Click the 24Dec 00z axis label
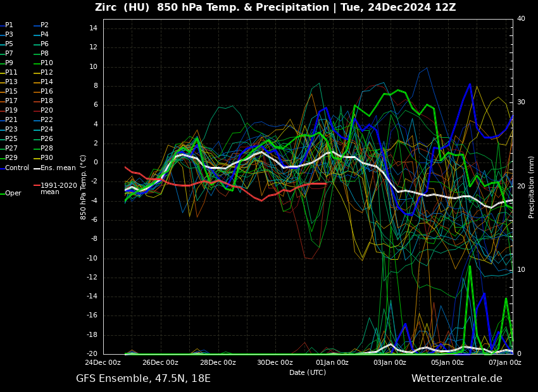Screen dimensions: 538x392 click(103, 362)
